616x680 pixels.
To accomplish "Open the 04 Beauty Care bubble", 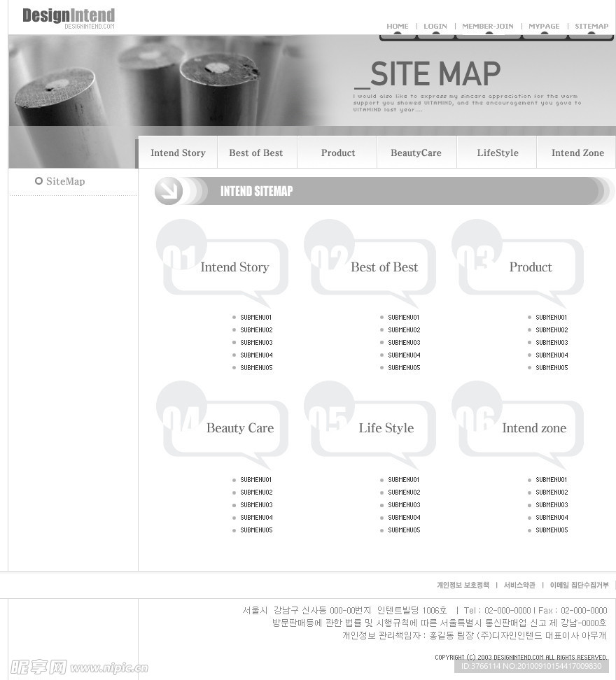I will pos(223,426).
